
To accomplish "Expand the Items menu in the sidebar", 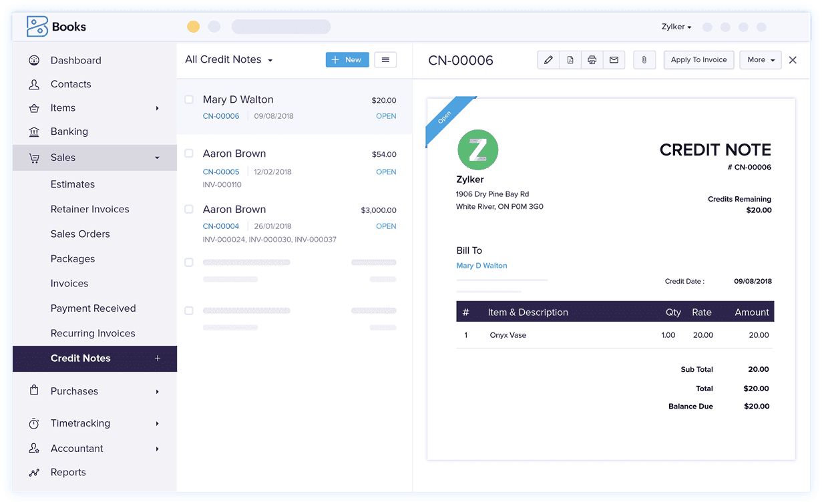I will [x=62, y=107].
